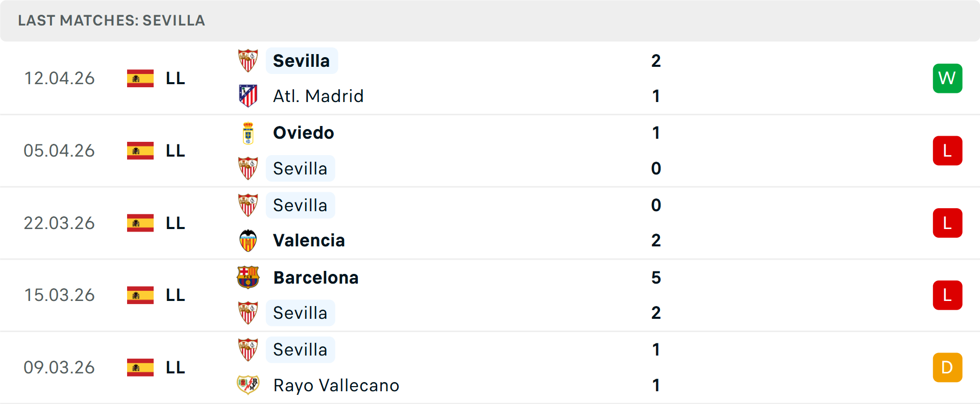Click the Rayo Vallecano team name

(x=336, y=385)
